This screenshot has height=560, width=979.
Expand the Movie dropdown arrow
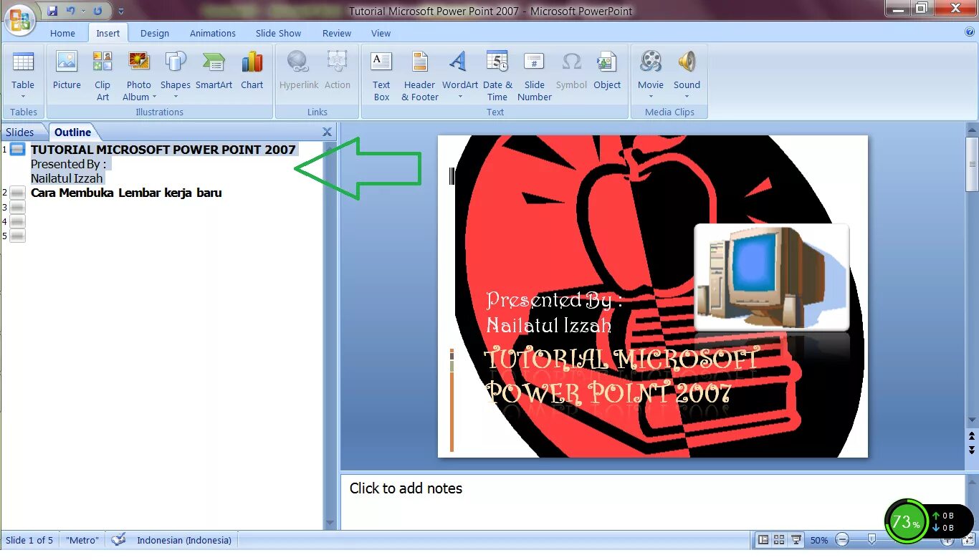(x=651, y=97)
